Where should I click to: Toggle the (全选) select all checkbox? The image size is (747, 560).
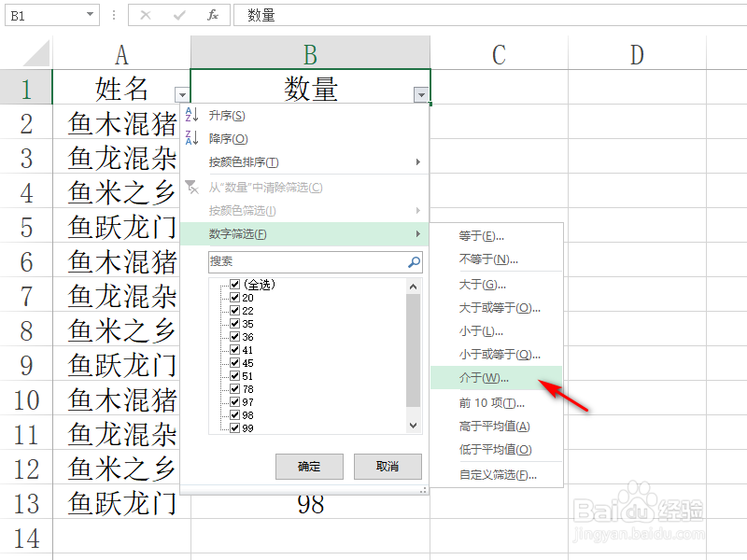(234, 285)
